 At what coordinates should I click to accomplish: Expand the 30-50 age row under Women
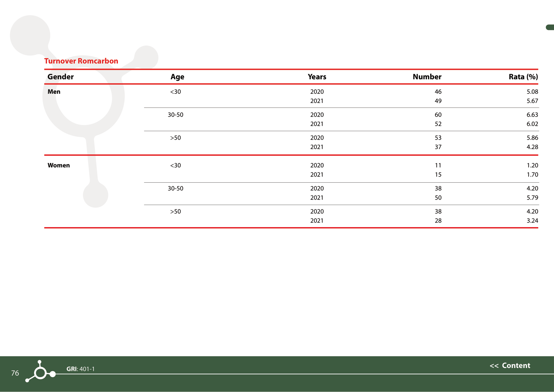pyautogui.click(x=175, y=188)
